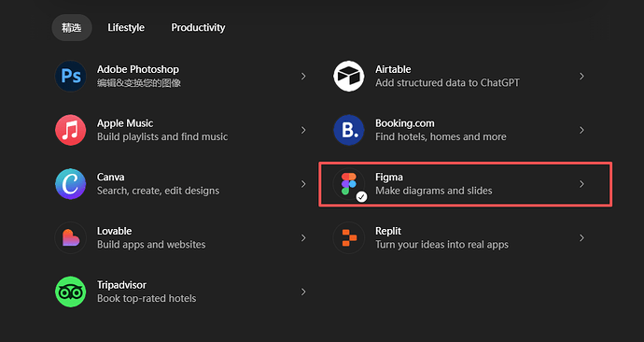The image size is (644, 342).
Task: Open the Replit logo icon
Action: coord(349,237)
